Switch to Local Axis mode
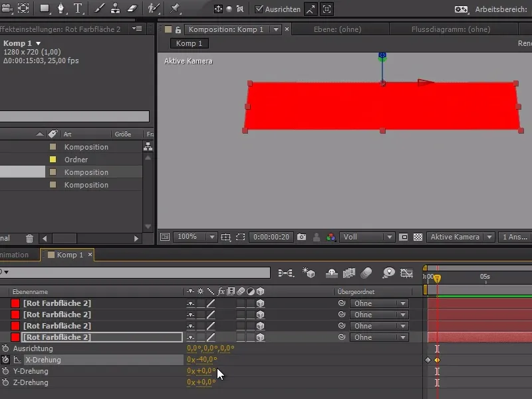The image size is (532, 399). click(218, 9)
